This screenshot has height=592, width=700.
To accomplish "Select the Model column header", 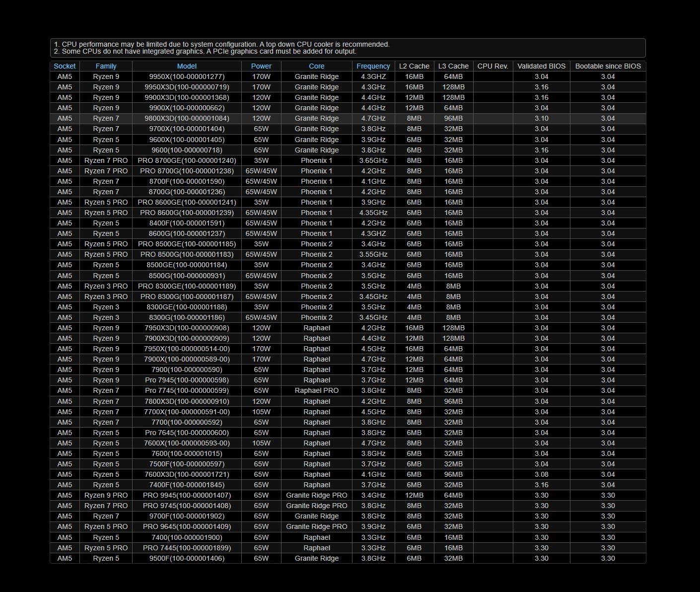I will pos(187,66).
